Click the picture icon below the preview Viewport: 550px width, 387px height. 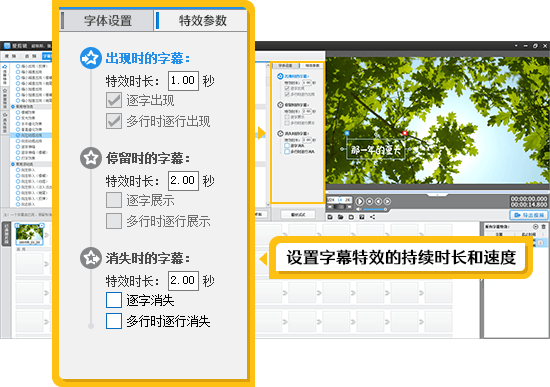[x=362, y=217]
